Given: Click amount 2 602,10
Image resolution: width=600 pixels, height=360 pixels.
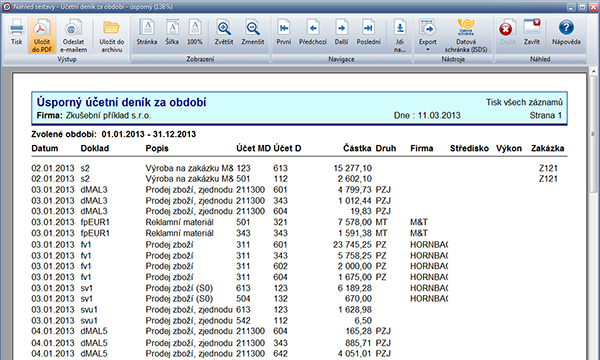Looking at the screenshot, I should 355,179.
